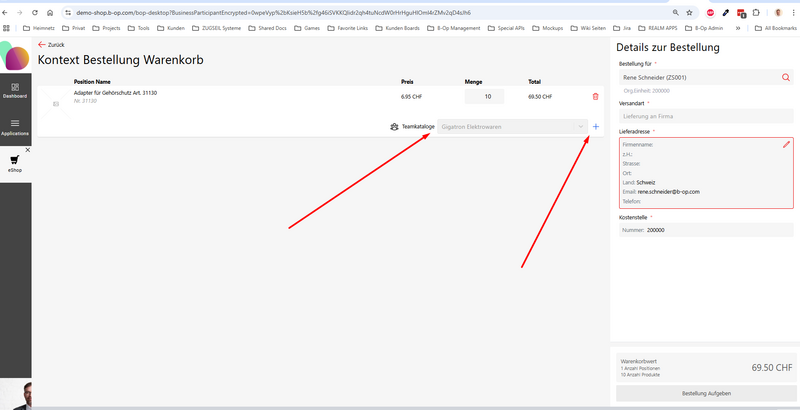Image resolution: width=800 pixels, height=410 pixels.
Task: Click the product image placeholder thumbnail
Action: 55,103
